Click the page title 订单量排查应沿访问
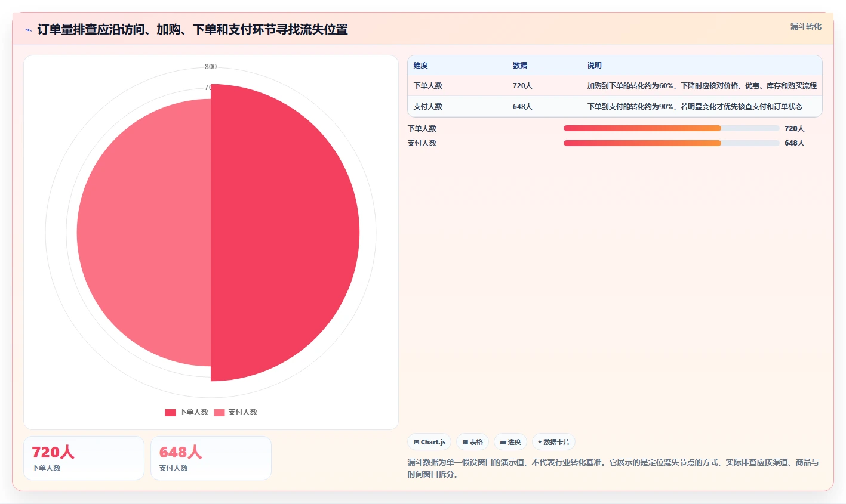The height and width of the screenshot is (504, 846). click(x=192, y=29)
